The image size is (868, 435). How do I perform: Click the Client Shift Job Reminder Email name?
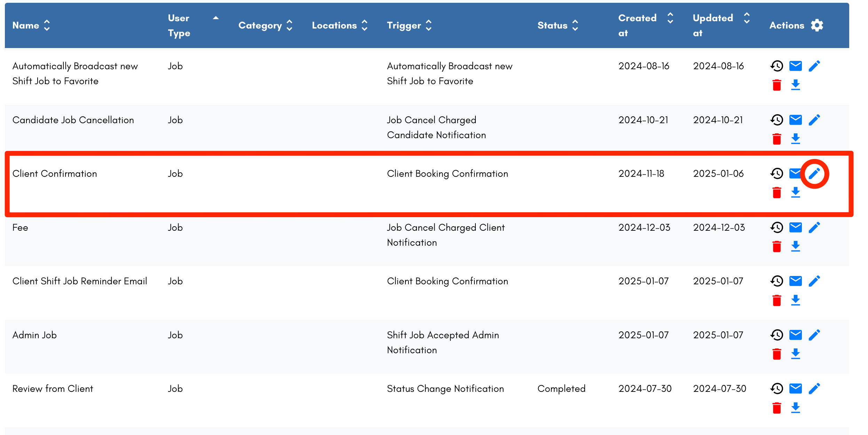pyautogui.click(x=80, y=281)
